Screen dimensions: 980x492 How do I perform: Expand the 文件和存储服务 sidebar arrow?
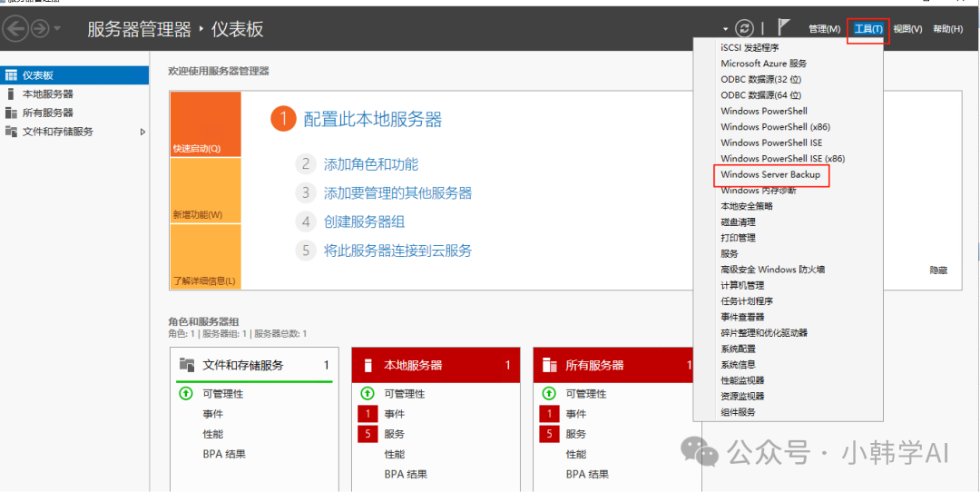(142, 132)
